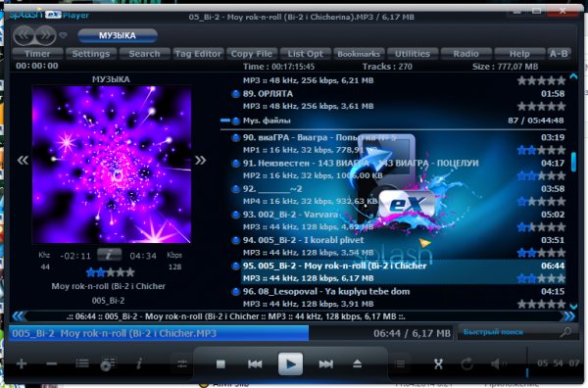The image size is (588, 388).
Task: Toggle the repeat circular-arrow icon
Action: 466,364
